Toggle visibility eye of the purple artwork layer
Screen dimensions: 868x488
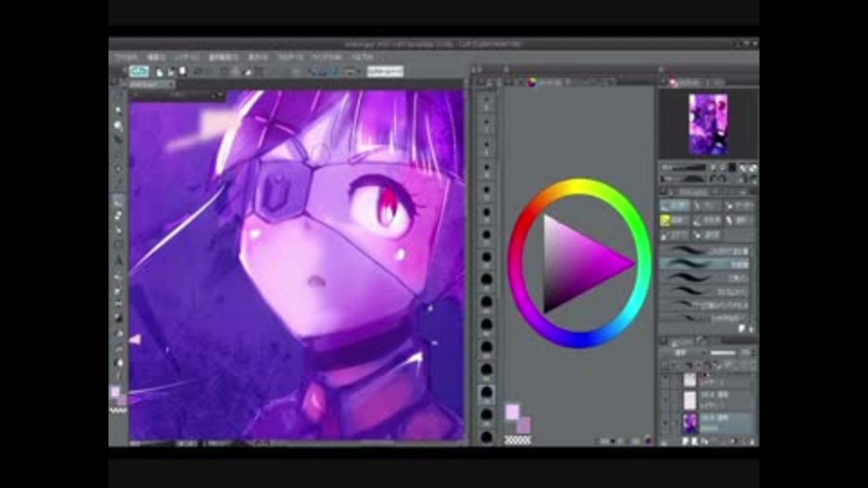[666, 423]
